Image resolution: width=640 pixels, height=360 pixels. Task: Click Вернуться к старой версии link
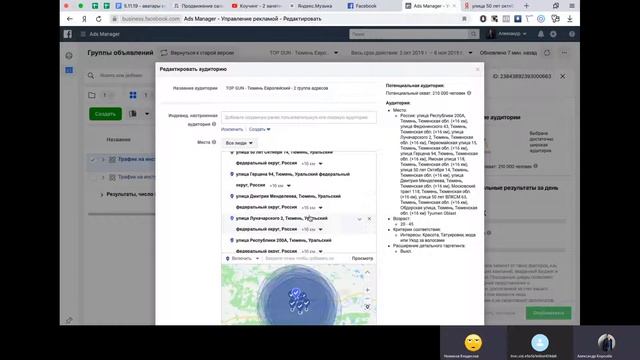(x=202, y=53)
